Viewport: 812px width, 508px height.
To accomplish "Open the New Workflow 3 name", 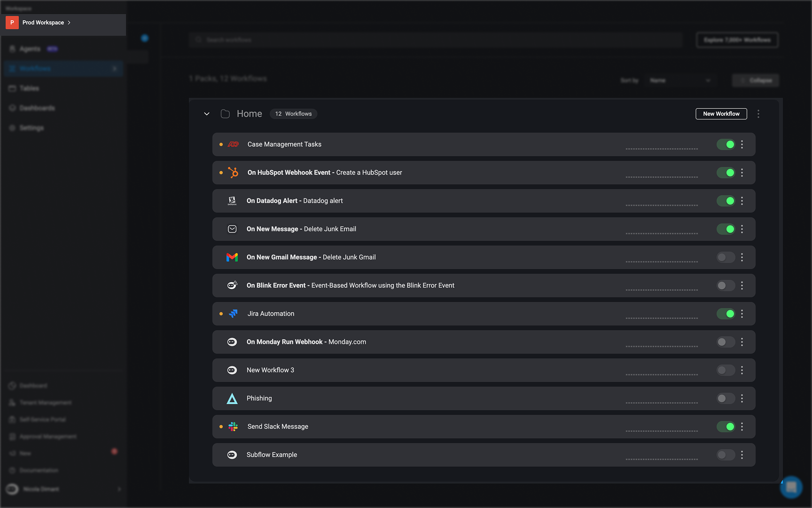I will pos(270,370).
